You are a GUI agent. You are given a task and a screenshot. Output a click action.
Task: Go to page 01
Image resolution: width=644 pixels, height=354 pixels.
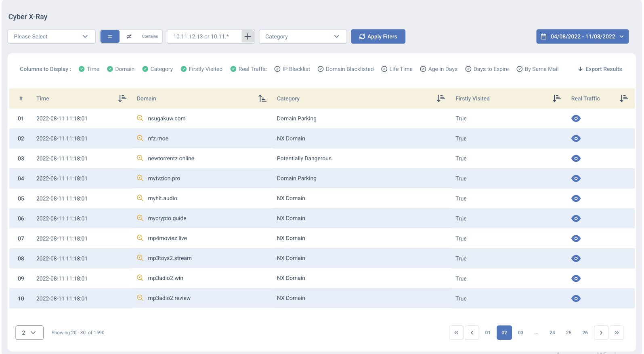pos(488,333)
